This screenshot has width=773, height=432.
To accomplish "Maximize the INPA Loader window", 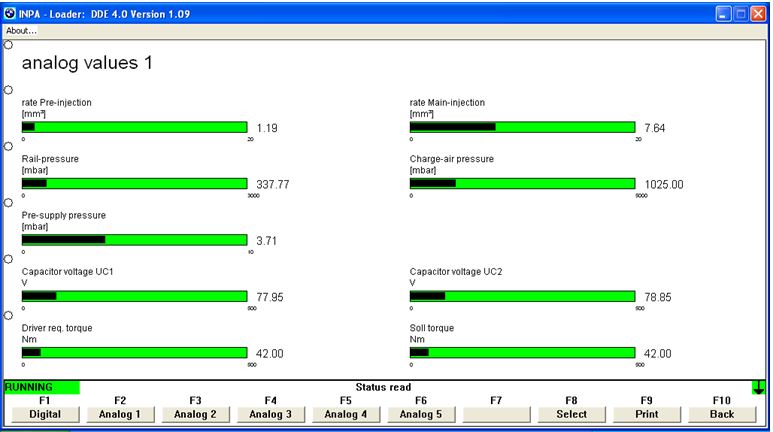I will (x=741, y=14).
